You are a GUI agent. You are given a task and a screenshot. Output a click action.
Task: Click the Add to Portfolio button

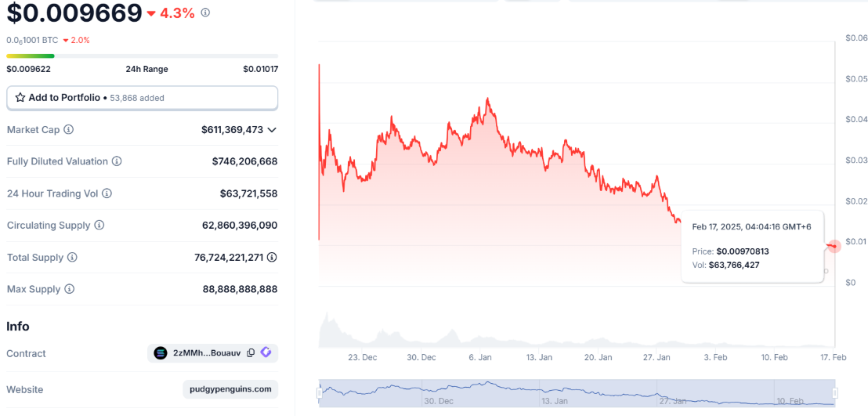click(x=143, y=97)
